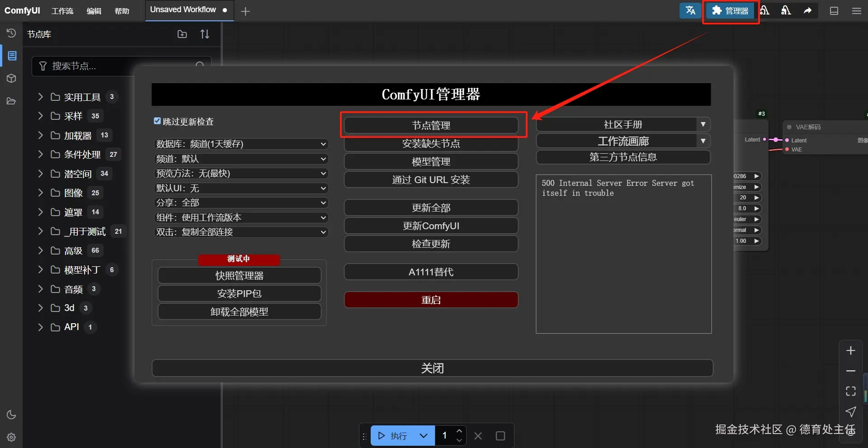Open the workflows folder sidebar icon
This screenshot has width=868, height=448.
point(11,101)
